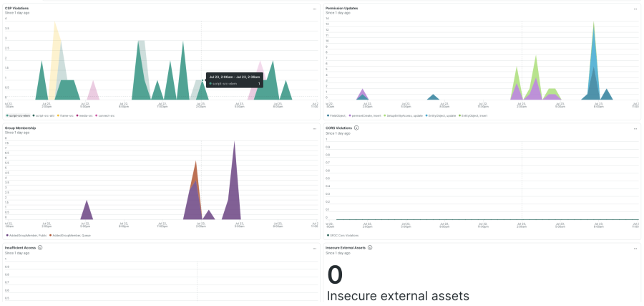644x306 pixels.
Task: Toggle the script-src-attr legend series
Action: tap(44, 115)
